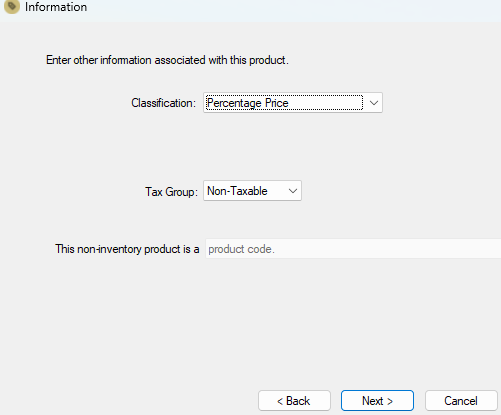Click the Information title text

56,7
